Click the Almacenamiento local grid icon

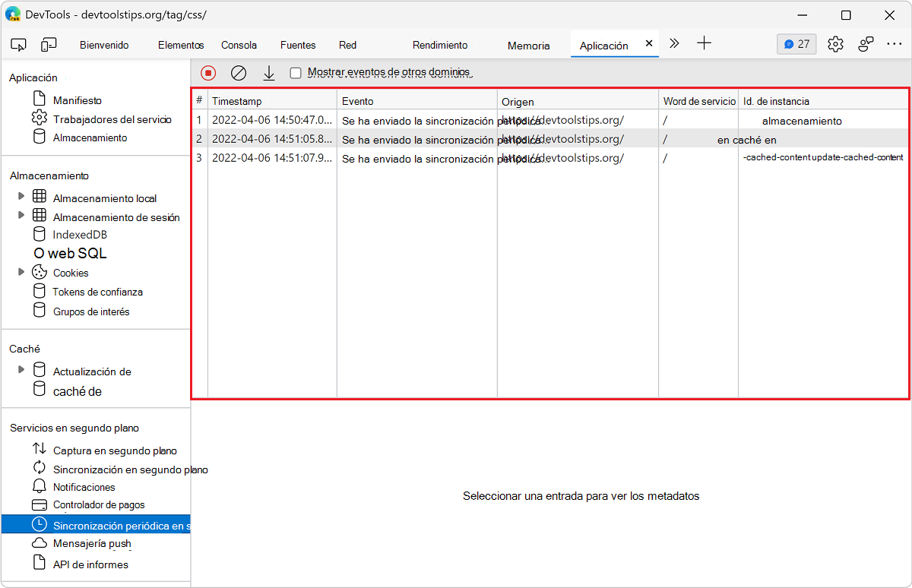tap(40, 197)
